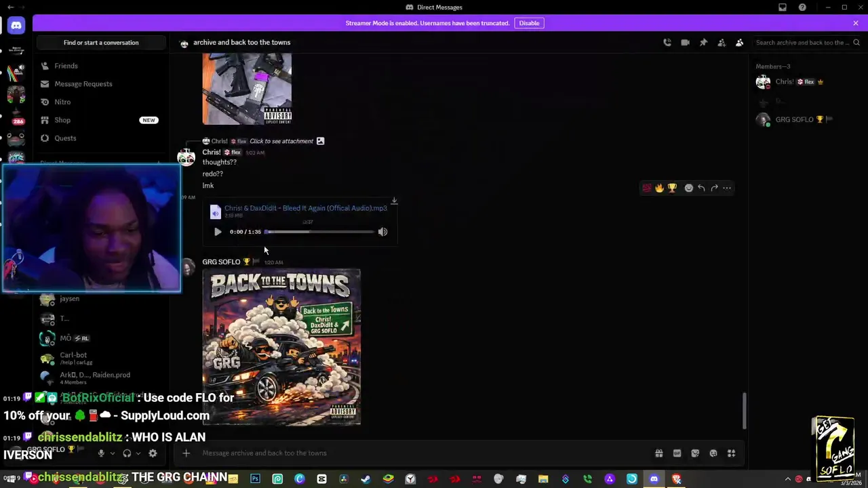Toggle the member list panel
The height and width of the screenshot is (488, 868).
click(x=740, y=43)
